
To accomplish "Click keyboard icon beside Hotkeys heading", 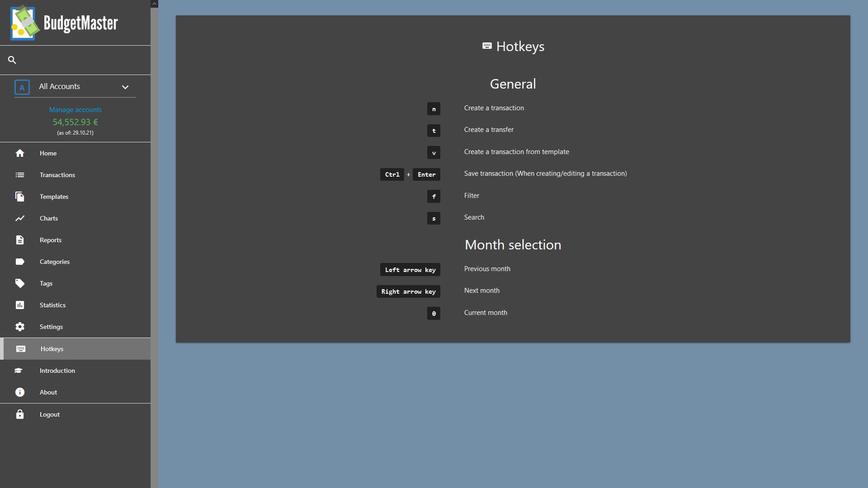I will coord(487,46).
